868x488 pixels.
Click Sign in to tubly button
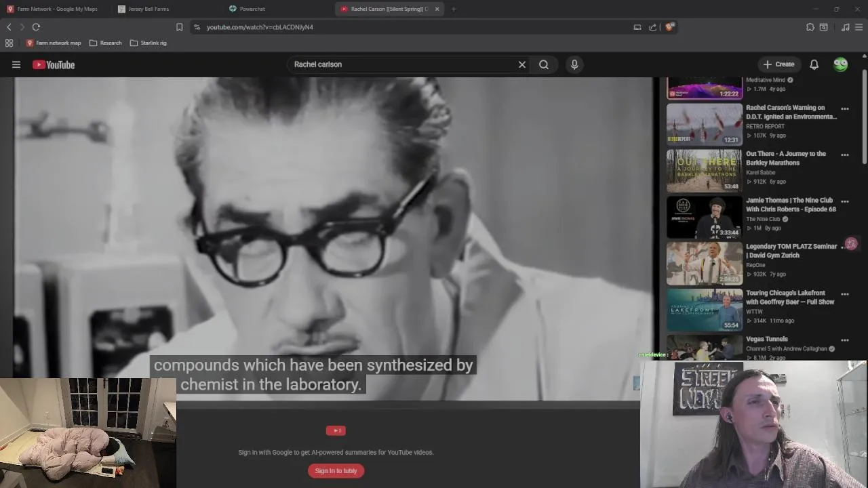pyautogui.click(x=336, y=471)
